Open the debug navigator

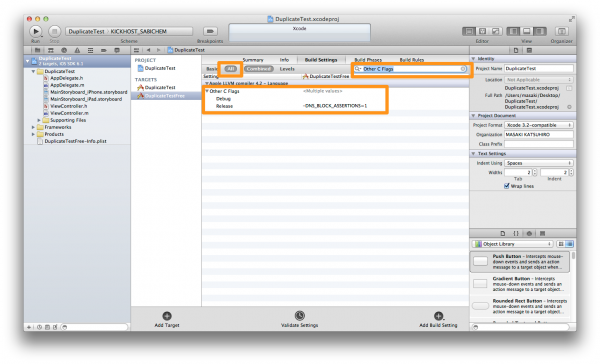pos(90,50)
